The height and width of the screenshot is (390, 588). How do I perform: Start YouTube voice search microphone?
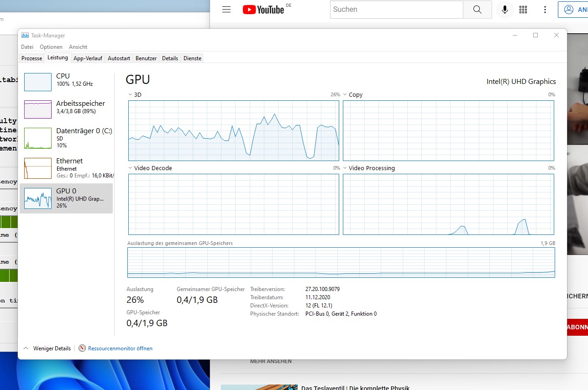point(504,10)
